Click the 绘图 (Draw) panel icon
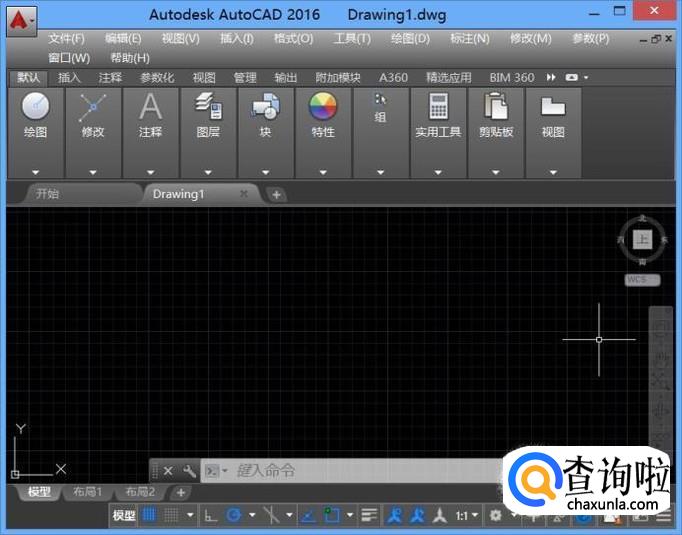Viewport: 682px width, 535px height. [36, 107]
